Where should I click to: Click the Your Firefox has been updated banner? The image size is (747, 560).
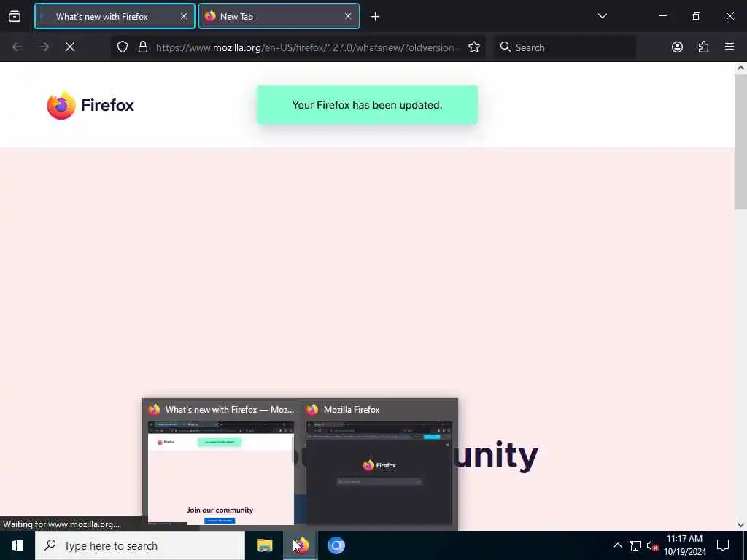pyautogui.click(x=368, y=105)
